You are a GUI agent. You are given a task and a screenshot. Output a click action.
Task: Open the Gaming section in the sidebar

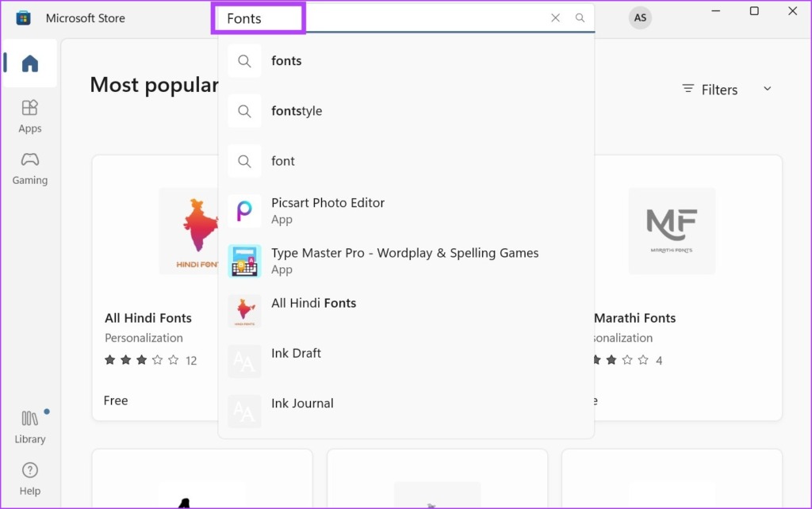tap(29, 168)
